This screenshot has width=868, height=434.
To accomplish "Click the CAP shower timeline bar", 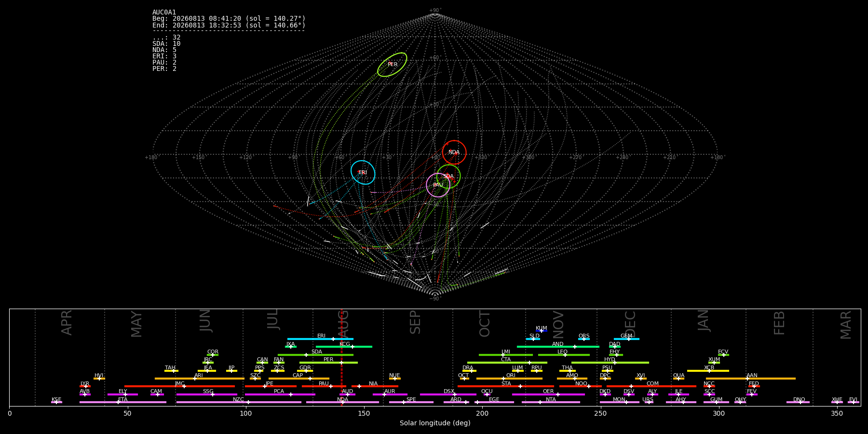I will pos(299,379).
